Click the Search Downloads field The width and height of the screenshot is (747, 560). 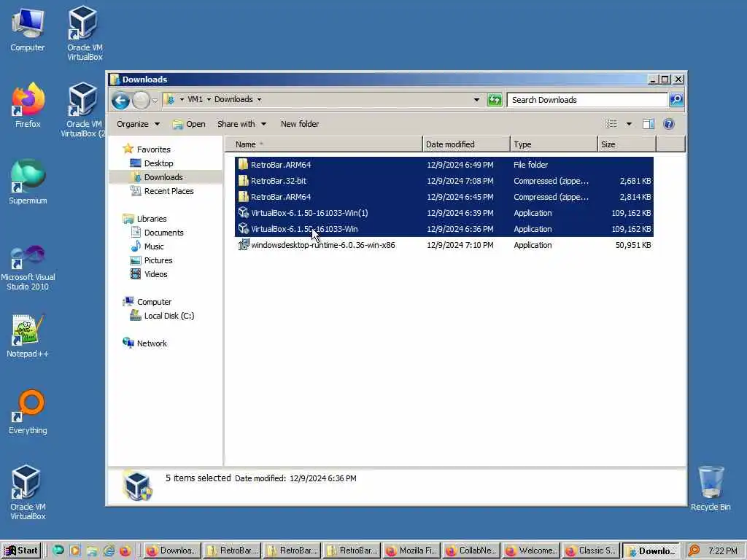point(587,99)
